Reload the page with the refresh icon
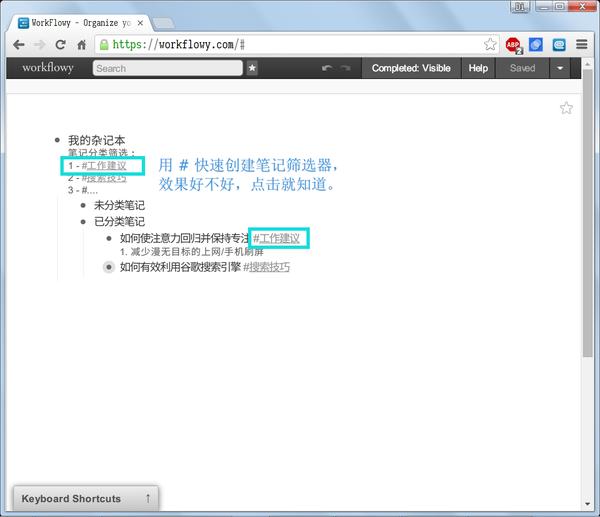Image resolution: width=600 pixels, height=517 pixels. [x=60, y=45]
